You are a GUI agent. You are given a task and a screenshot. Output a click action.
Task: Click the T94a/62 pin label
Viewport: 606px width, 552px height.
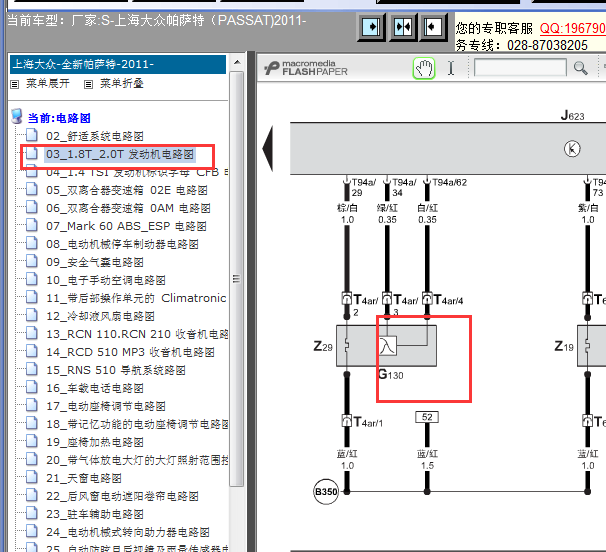click(449, 182)
